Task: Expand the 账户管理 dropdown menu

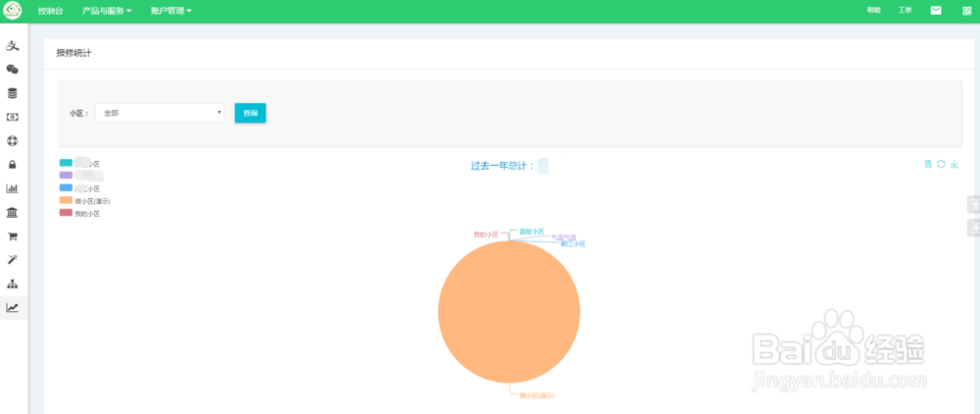Action: pyautogui.click(x=171, y=11)
